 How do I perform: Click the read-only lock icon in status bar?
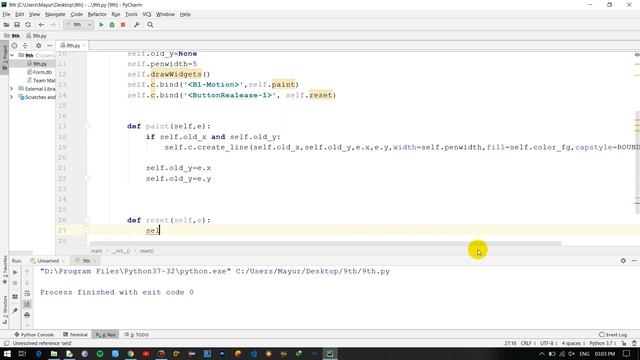(x=624, y=343)
